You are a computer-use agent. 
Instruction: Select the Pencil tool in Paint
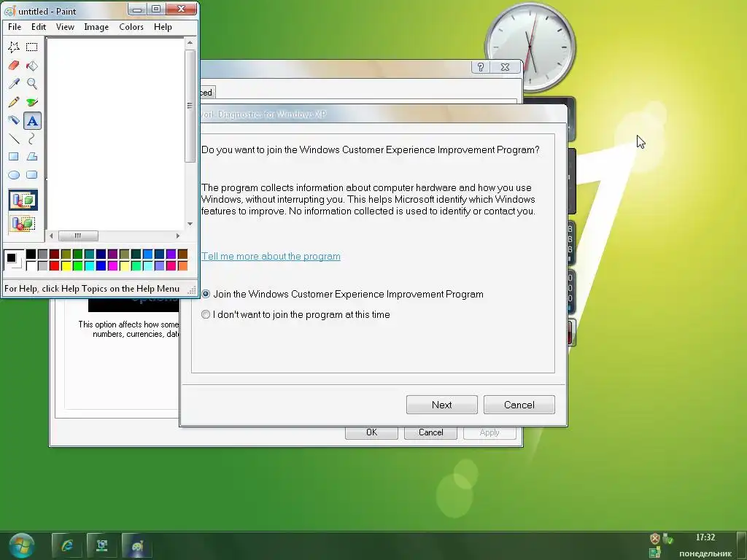pyautogui.click(x=14, y=102)
